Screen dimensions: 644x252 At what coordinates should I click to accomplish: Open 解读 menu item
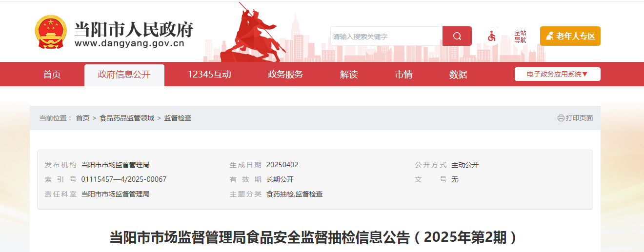(349, 74)
